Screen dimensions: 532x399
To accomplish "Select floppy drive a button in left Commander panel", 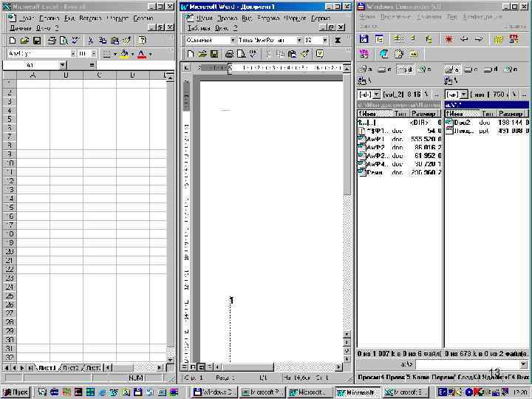I will pyautogui.click(x=366, y=69).
